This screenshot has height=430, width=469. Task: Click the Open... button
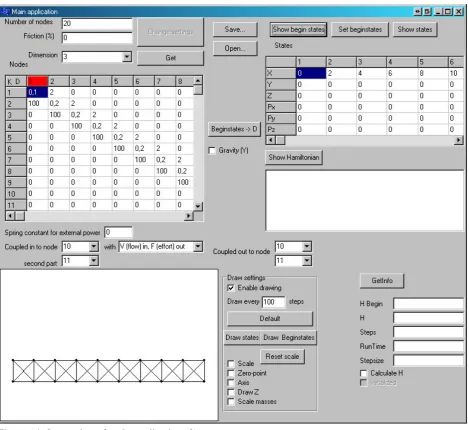(x=235, y=49)
